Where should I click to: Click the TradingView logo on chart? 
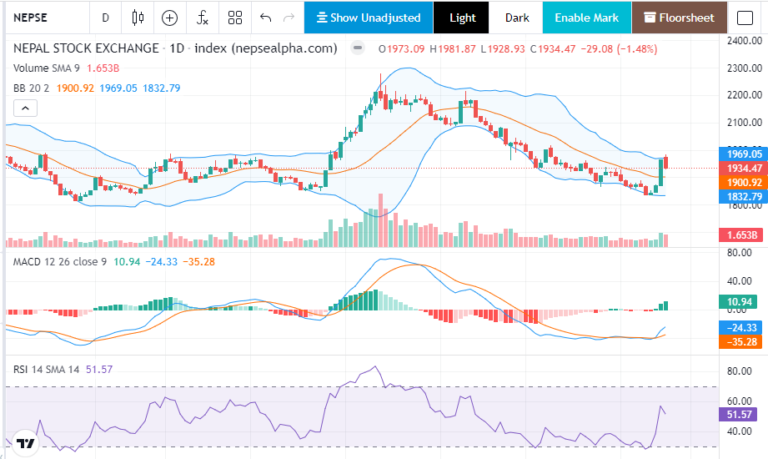coord(26,443)
